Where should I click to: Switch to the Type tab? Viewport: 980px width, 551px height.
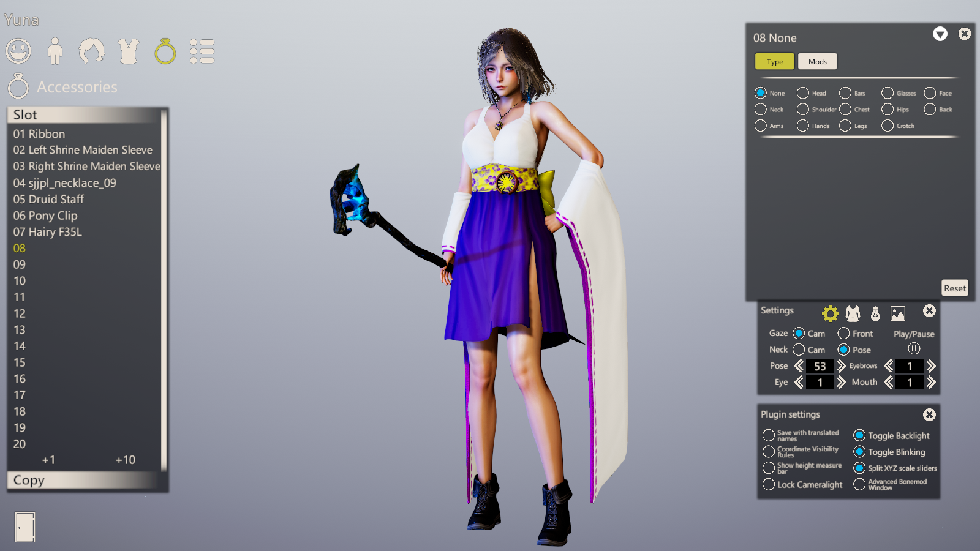[x=775, y=61]
